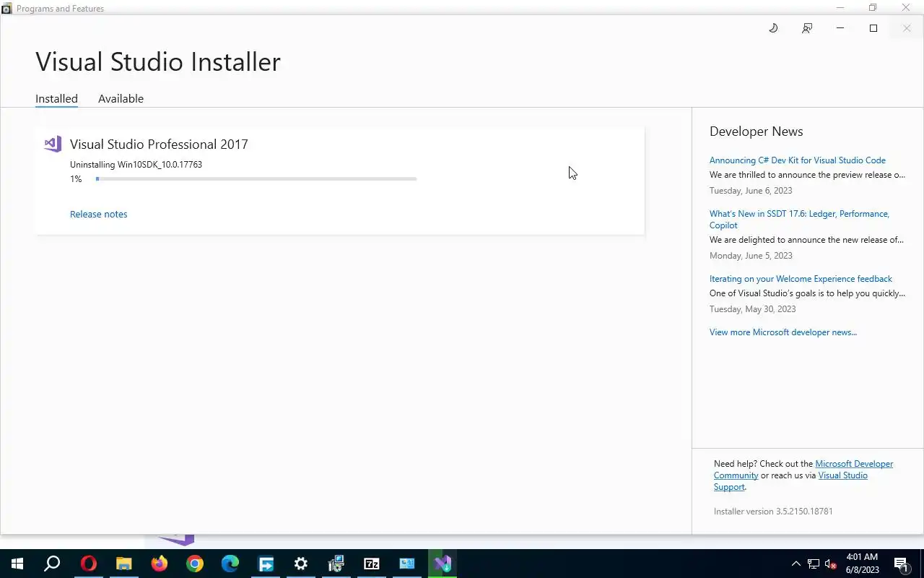The width and height of the screenshot is (924, 578).
Task: Open the taskbar clock showing 4:01 AM
Action: [x=862, y=564]
